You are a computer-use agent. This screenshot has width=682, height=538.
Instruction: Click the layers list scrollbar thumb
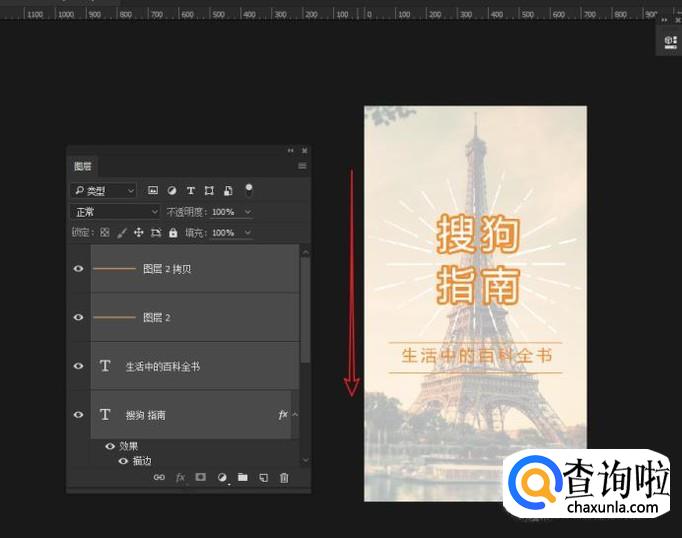[305, 310]
